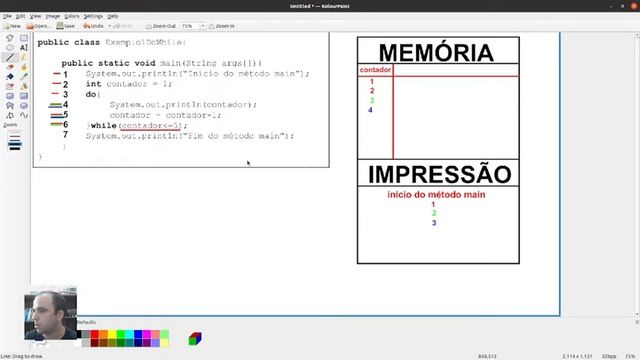
Task: Select the Text tool
Action: point(24,48)
